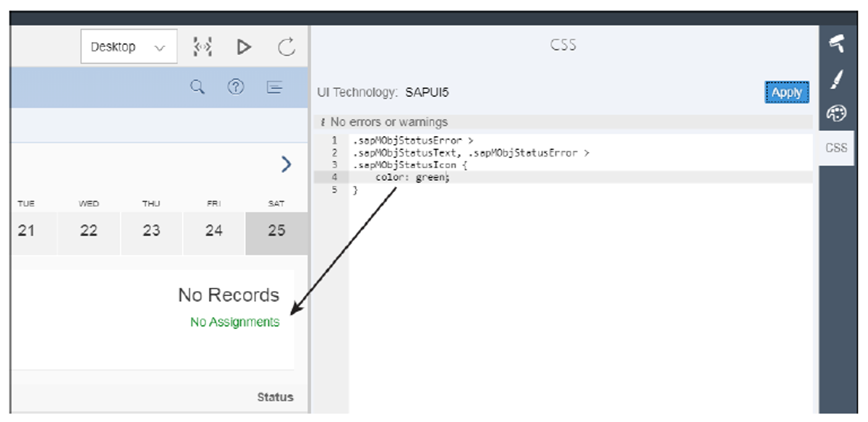
Task: Click the calendar next-navigation chevron
Action: click(x=286, y=164)
